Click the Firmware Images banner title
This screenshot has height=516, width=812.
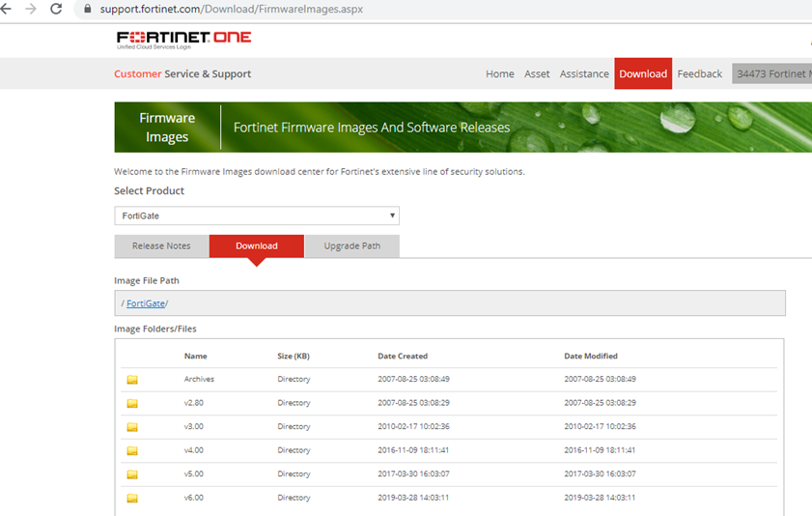pyautogui.click(x=167, y=128)
